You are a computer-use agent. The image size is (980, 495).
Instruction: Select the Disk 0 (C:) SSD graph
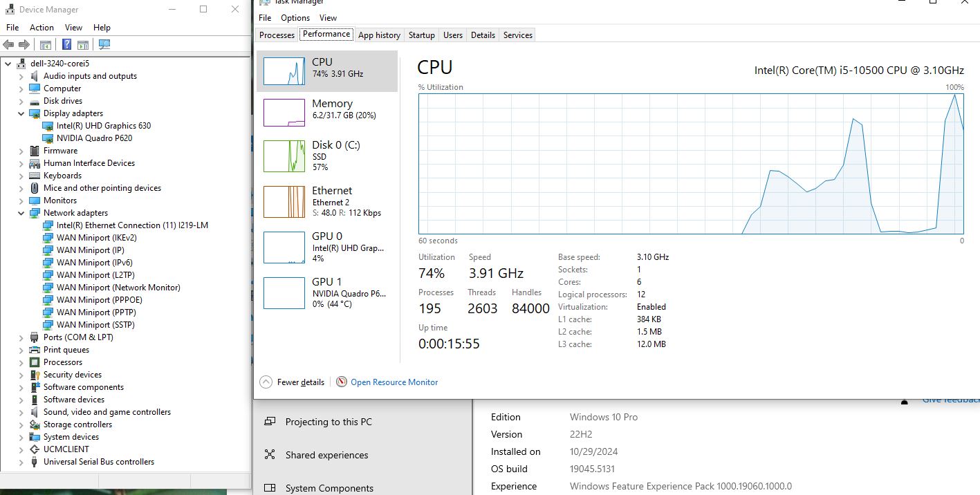point(326,155)
